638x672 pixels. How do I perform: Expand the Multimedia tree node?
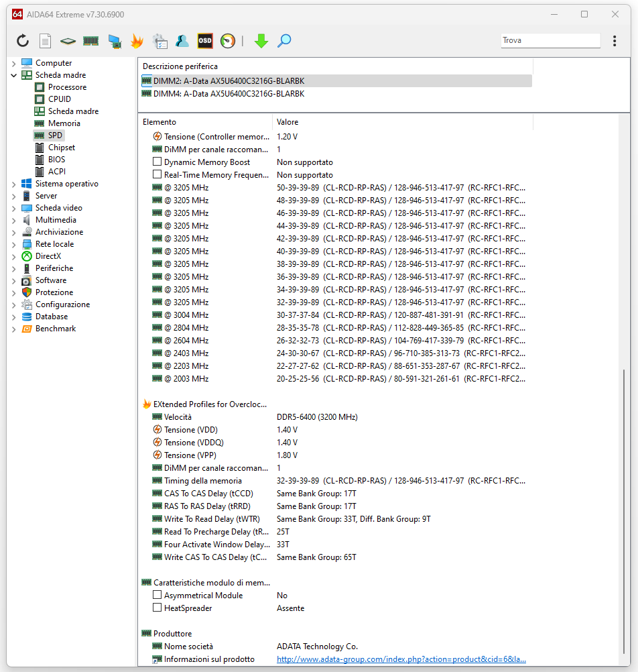pyautogui.click(x=13, y=220)
